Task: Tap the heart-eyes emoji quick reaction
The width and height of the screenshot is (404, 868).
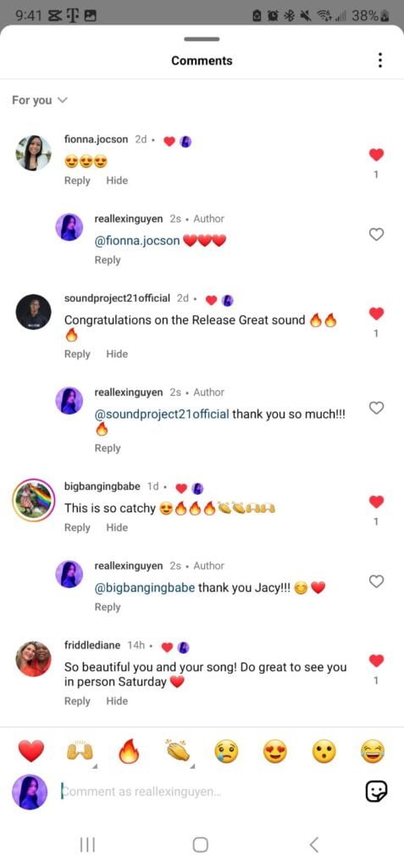Action: pyautogui.click(x=275, y=752)
